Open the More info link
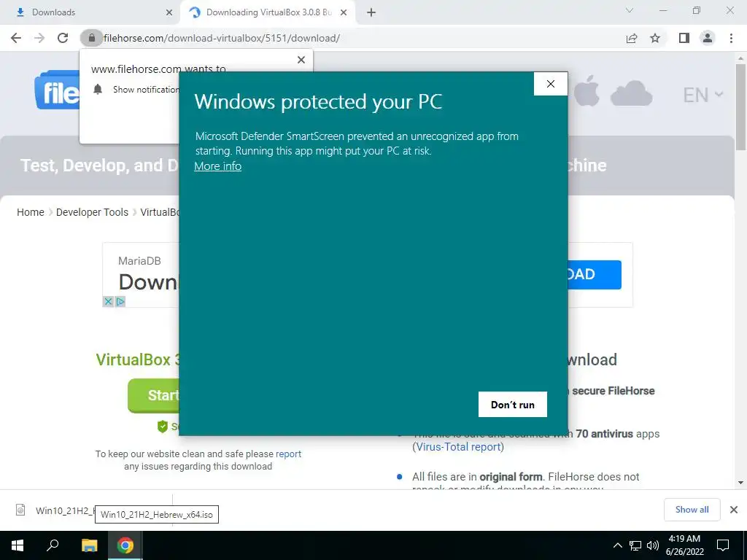 217,166
